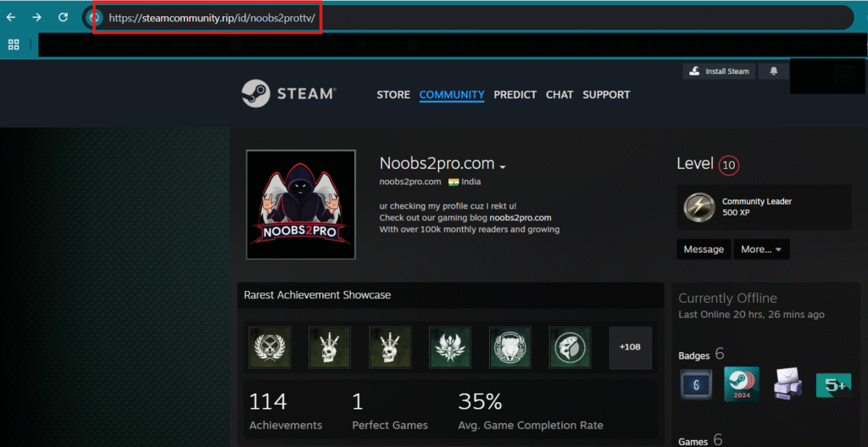868x447 pixels.
Task: Open the fish achievement icon
Action: 570,347
